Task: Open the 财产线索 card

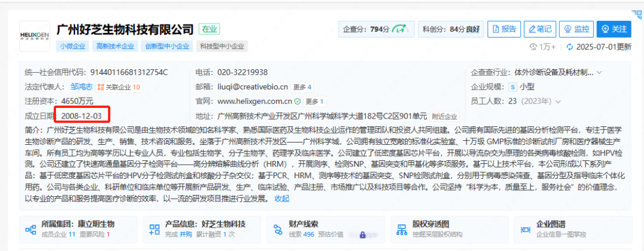Action: coord(326,229)
